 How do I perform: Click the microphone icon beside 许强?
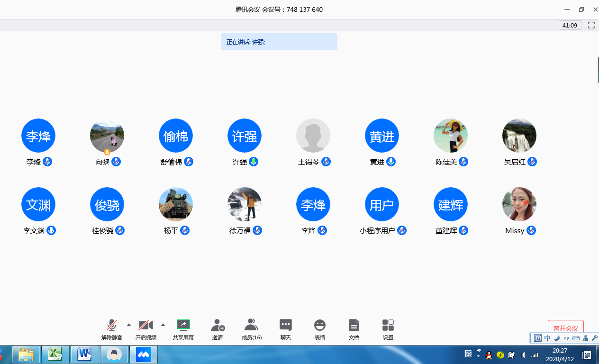[x=254, y=162]
